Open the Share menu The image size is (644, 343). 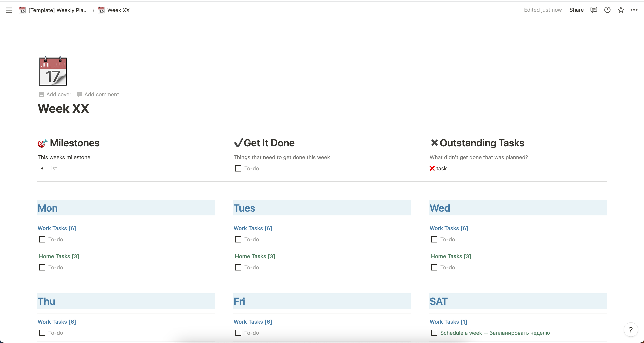[x=577, y=10]
